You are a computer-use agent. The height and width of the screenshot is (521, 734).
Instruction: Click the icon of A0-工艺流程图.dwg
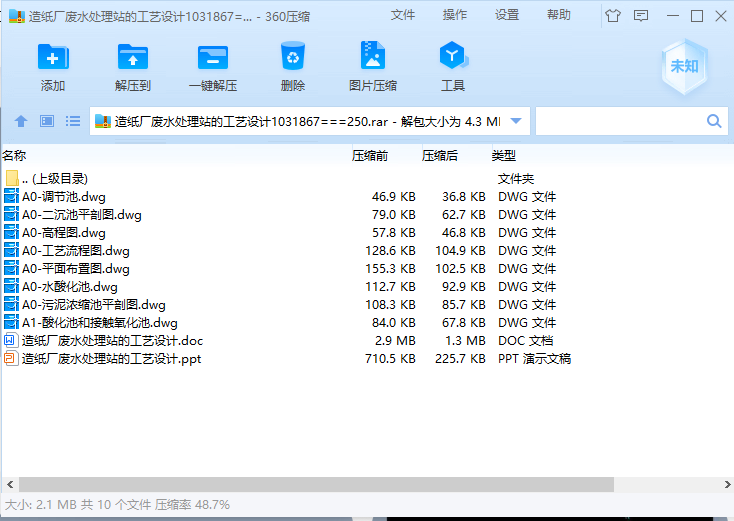coord(11,250)
